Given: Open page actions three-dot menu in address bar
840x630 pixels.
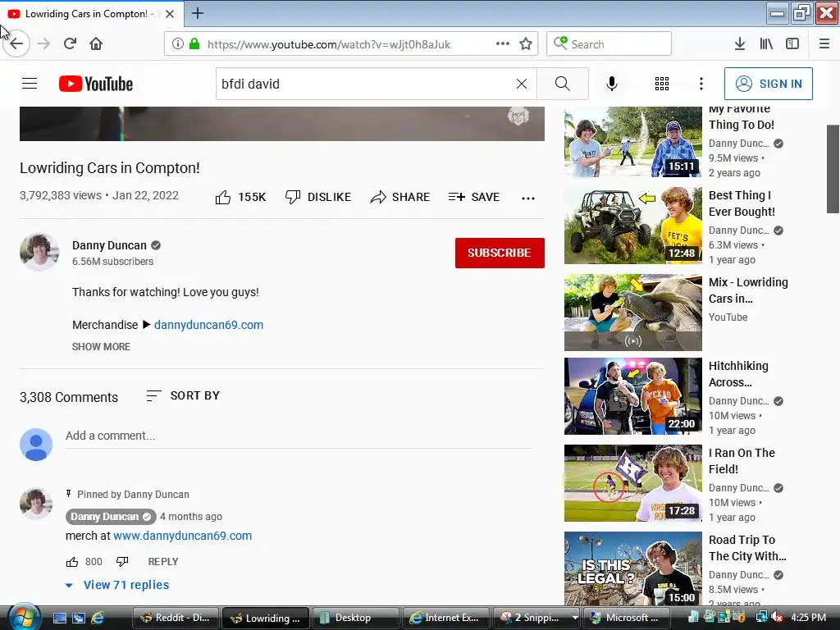Looking at the screenshot, I should click(503, 44).
